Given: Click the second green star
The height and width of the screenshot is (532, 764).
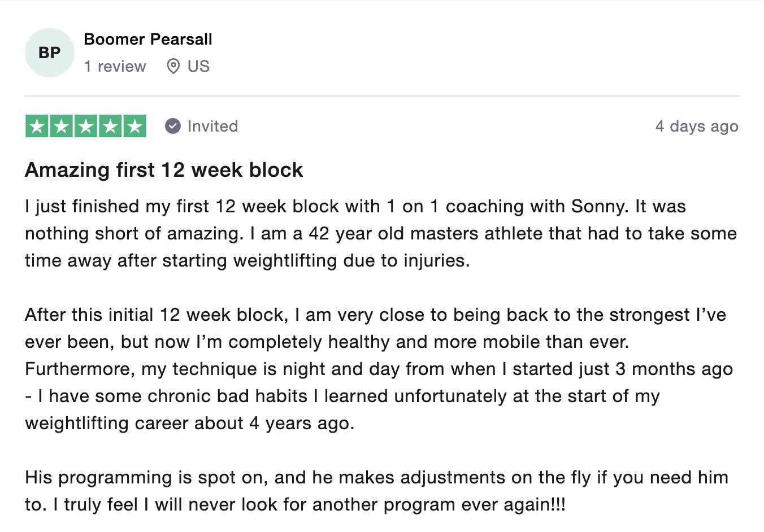Looking at the screenshot, I should (62, 126).
